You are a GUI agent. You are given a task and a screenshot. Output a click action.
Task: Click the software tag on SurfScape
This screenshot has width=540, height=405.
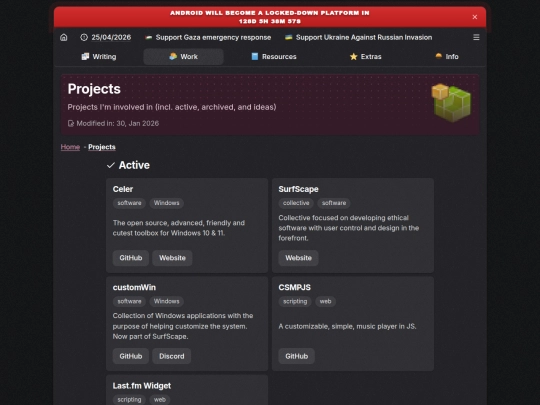[334, 203]
